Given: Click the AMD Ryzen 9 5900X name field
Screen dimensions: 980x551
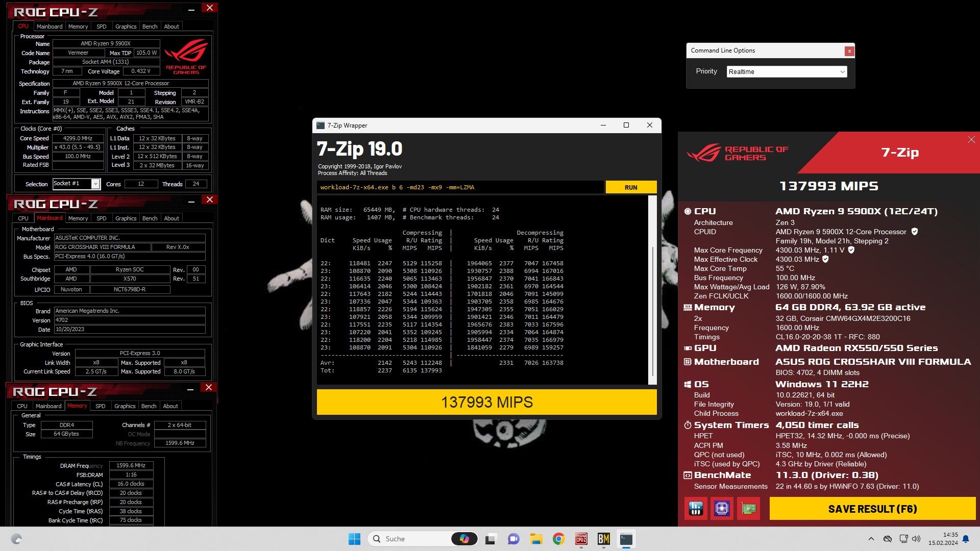Looking at the screenshot, I should point(106,44).
